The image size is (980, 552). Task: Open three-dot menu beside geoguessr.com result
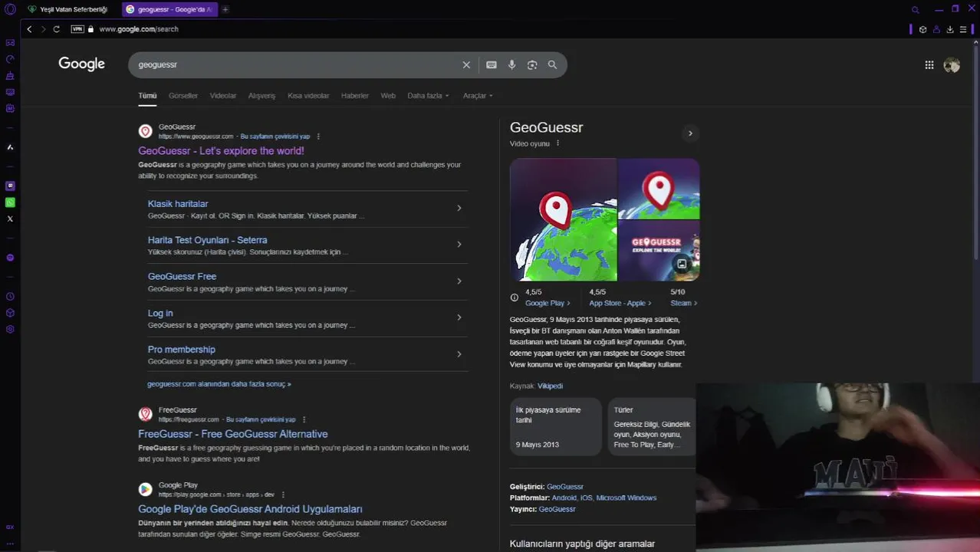tap(318, 136)
